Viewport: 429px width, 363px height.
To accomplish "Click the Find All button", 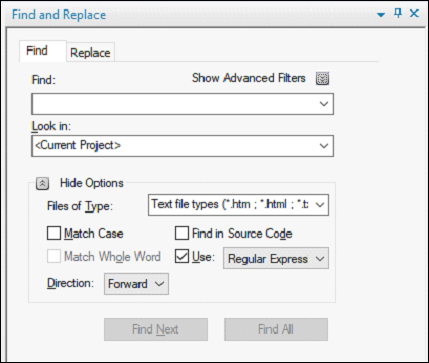I will click(276, 329).
